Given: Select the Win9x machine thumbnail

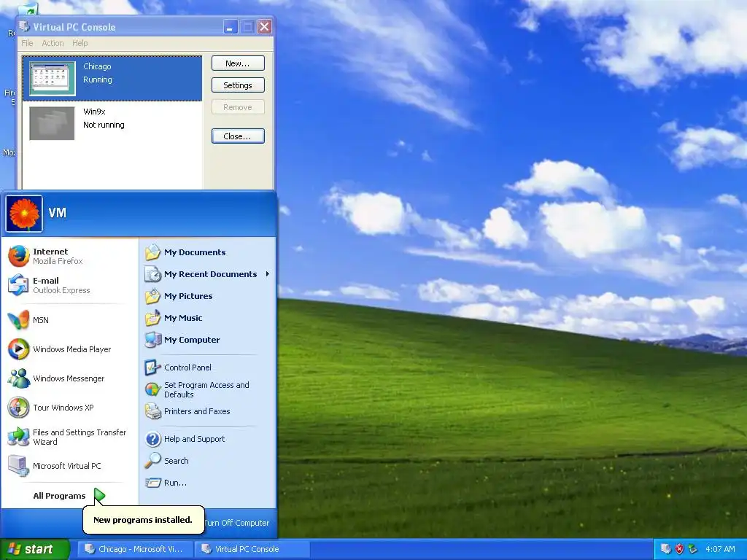Looking at the screenshot, I should pyautogui.click(x=52, y=123).
